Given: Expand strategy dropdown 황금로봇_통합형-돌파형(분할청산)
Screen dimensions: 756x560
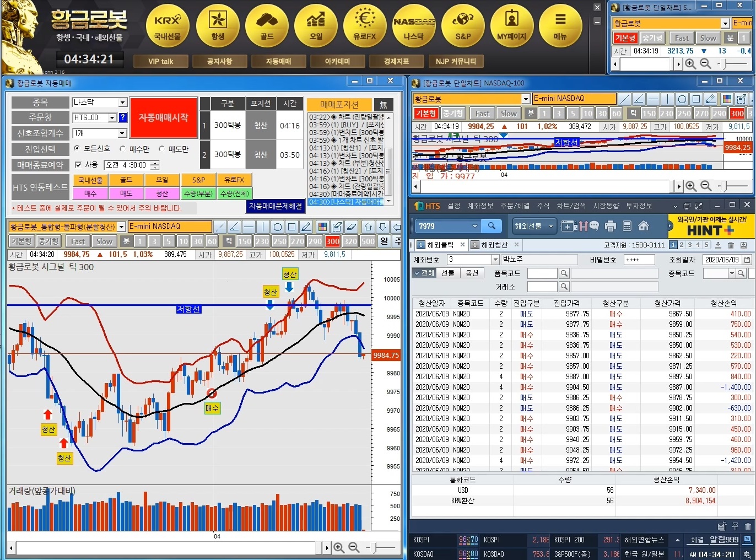Looking at the screenshot, I should pyautogui.click(x=121, y=227).
